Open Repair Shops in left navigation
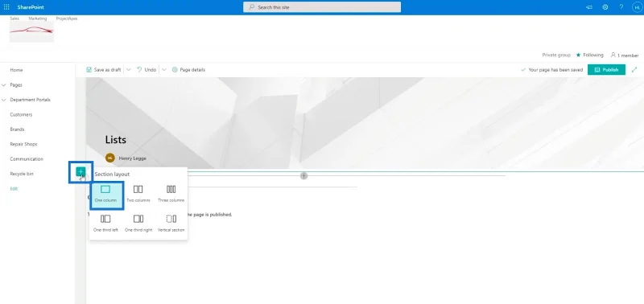 [x=23, y=144]
